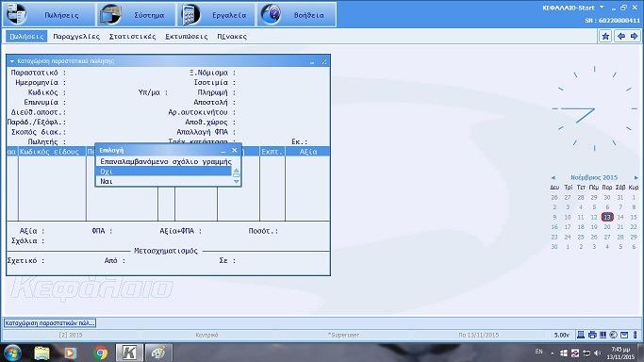Screen dimensions: 644x362
Task: Maximize the Καταχώριση παραστατικού window
Action: click(x=323, y=61)
